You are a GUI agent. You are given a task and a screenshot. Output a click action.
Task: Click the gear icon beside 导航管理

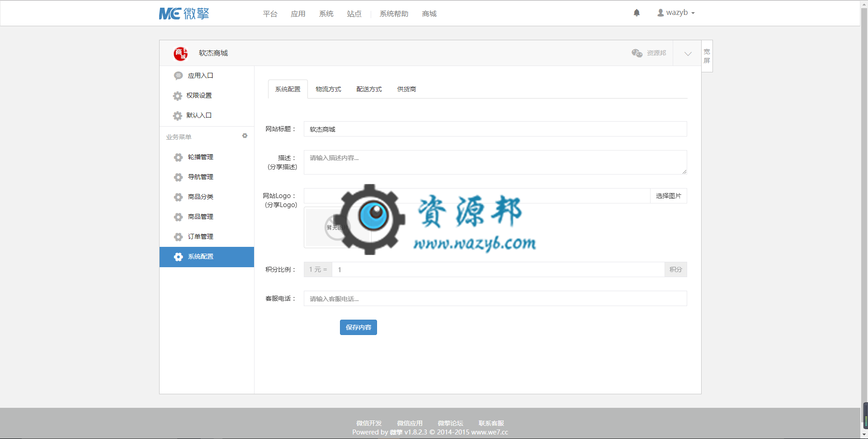(x=178, y=177)
